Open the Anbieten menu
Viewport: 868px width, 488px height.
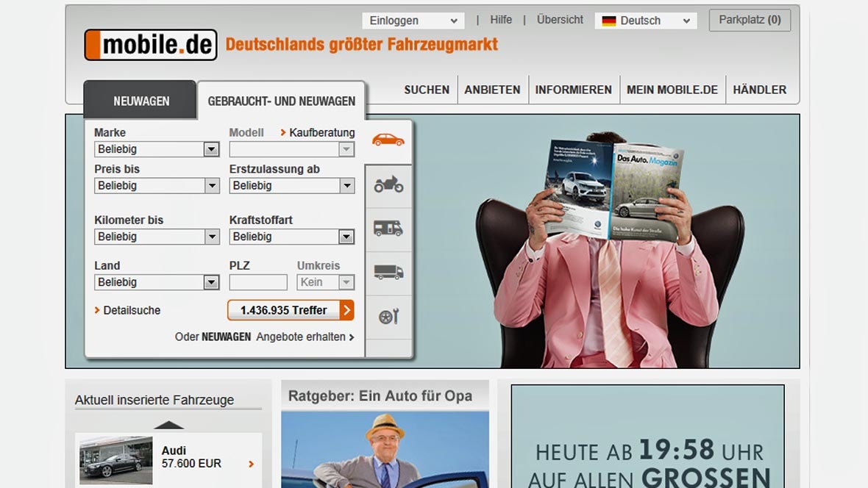pyautogui.click(x=492, y=90)
